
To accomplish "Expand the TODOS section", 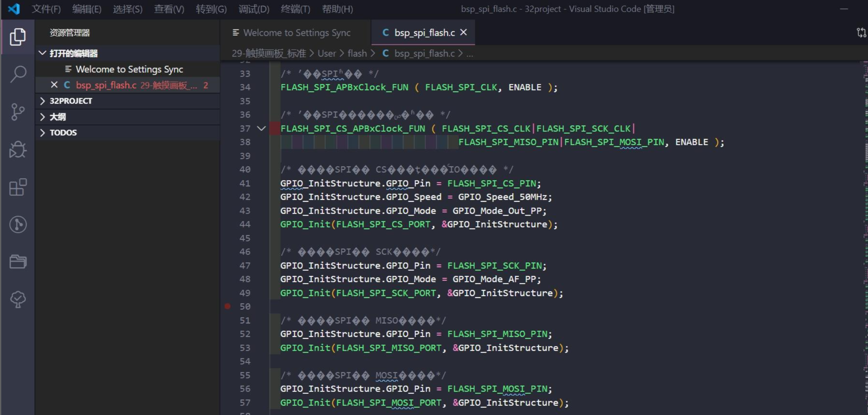I will click(x=128, y=132).
